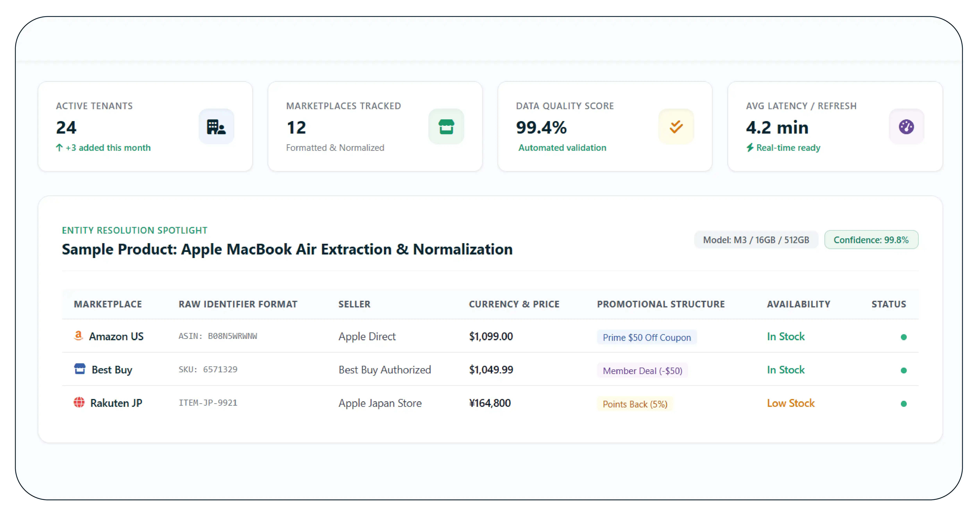Click the Amazon US status dot
Image resolution: width=980 pixels, height=516 pixels.
coord(904,337)
